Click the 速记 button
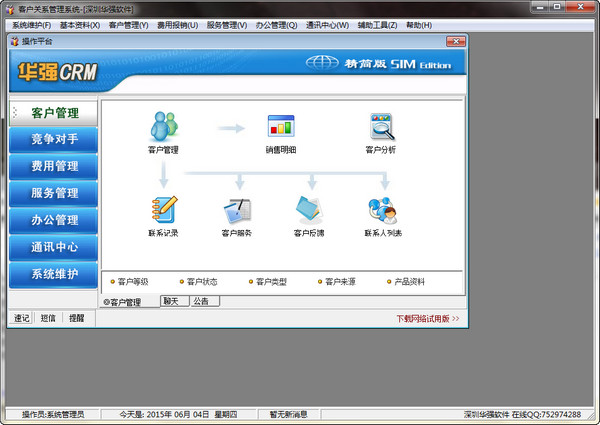Image resolution: width=600 pixels, height=425 pixels. coord(22,318)
